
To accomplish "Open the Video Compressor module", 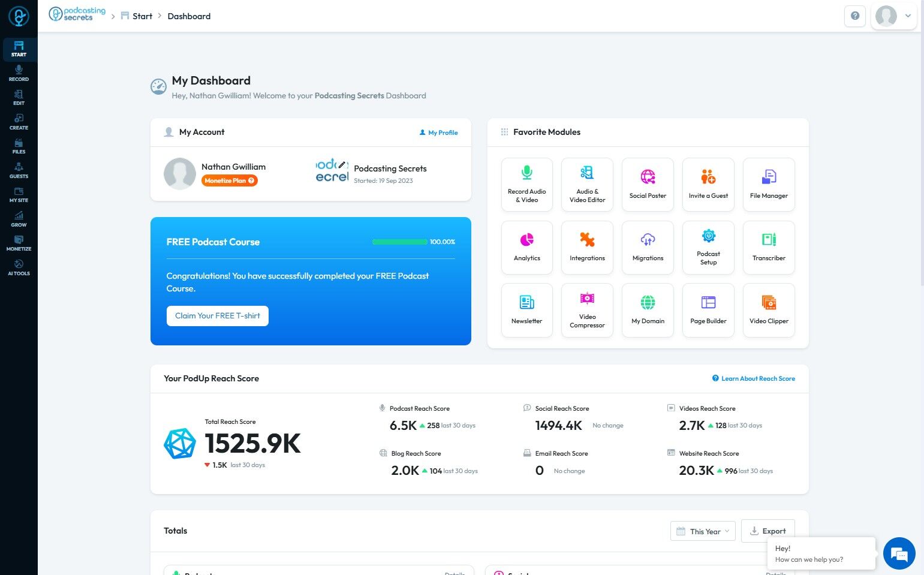I will click(x=587, y=311).
